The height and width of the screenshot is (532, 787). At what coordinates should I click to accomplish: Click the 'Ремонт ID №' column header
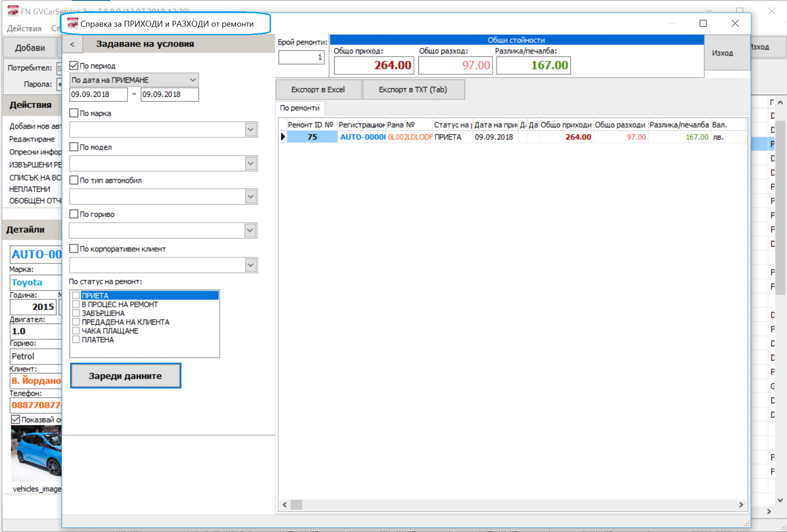click(x=312, y=125)
